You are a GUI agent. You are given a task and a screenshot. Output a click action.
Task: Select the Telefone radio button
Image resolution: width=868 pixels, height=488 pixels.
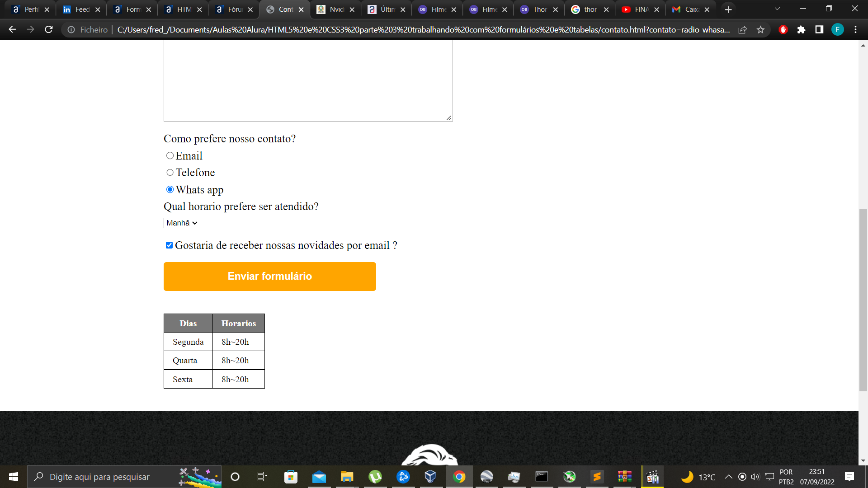pos(170,173)
